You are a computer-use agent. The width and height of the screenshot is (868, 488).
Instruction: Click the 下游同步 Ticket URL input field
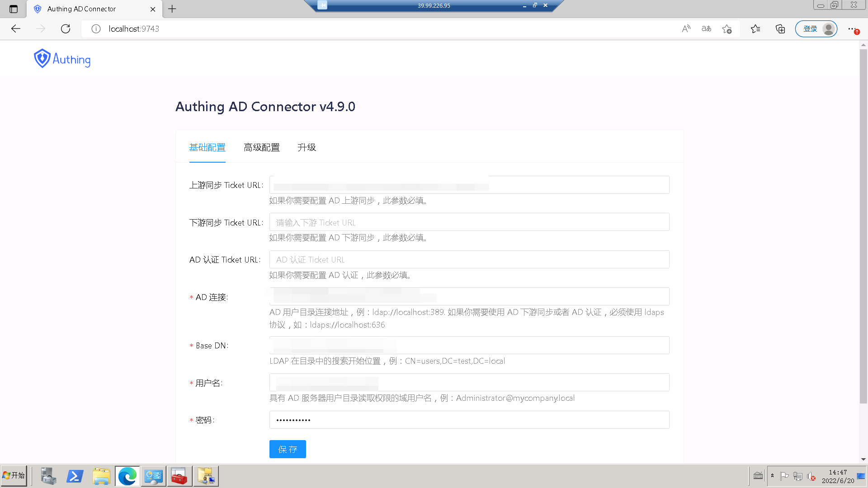[469, 222]
